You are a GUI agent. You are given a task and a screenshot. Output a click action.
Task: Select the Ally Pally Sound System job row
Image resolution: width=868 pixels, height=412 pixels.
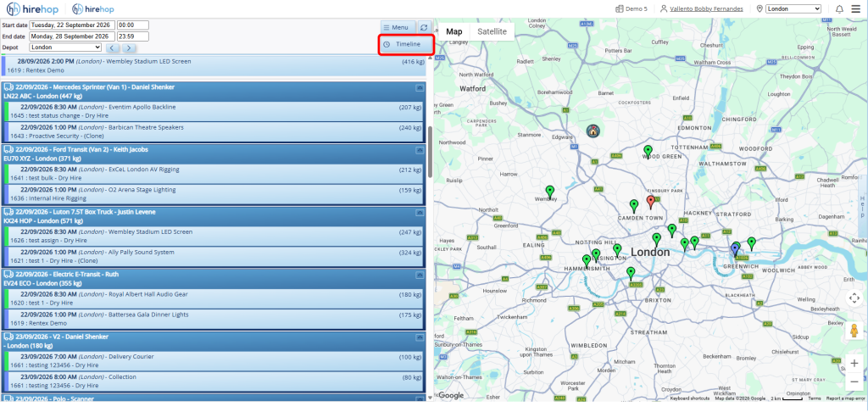point(214,256)
